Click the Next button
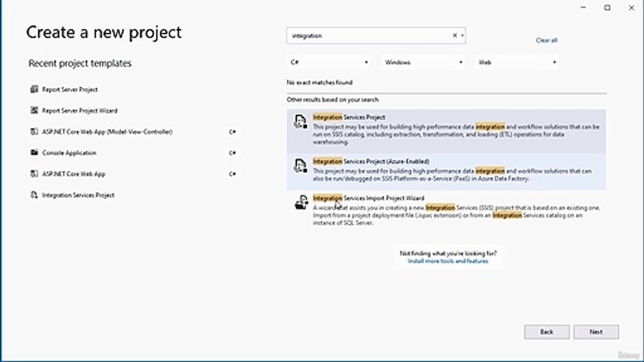Viewport: 644px width, 362px height. click(596, 332)
